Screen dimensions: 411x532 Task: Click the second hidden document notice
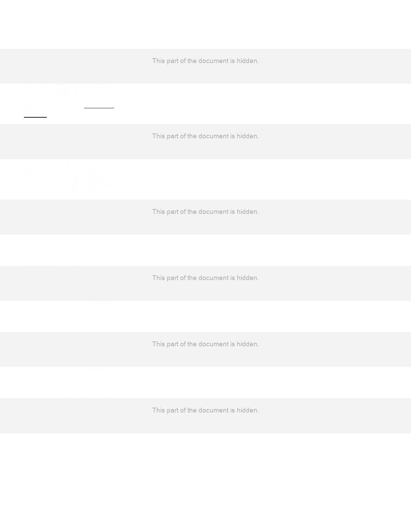(205, 136)
